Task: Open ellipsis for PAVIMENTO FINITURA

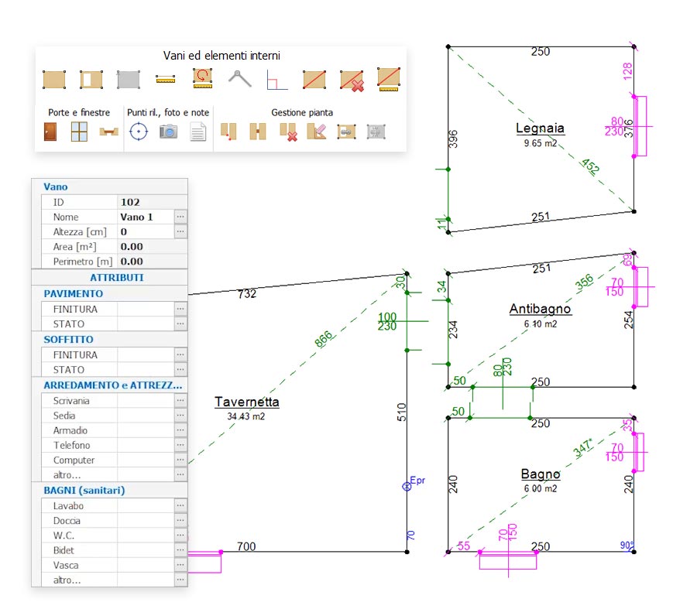Action: coord(180,309)
